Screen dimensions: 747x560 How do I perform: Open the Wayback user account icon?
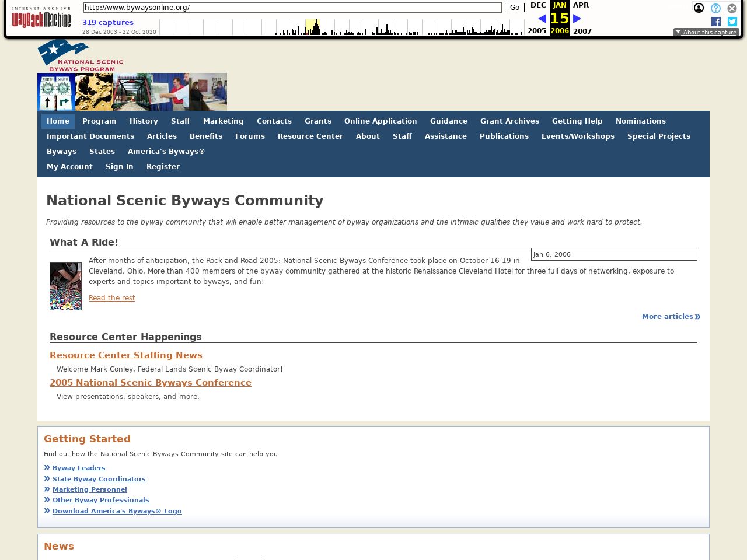[x=699, y=8]
